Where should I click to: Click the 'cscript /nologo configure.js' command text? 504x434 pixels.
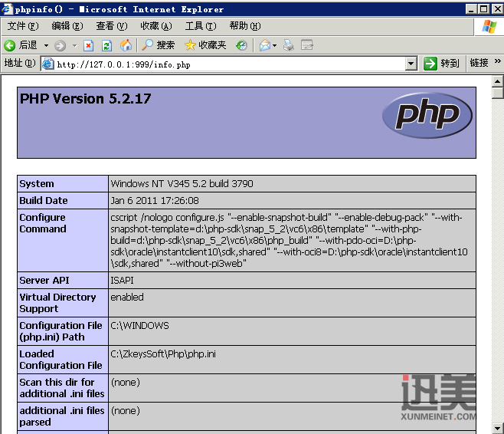point(167,218)
